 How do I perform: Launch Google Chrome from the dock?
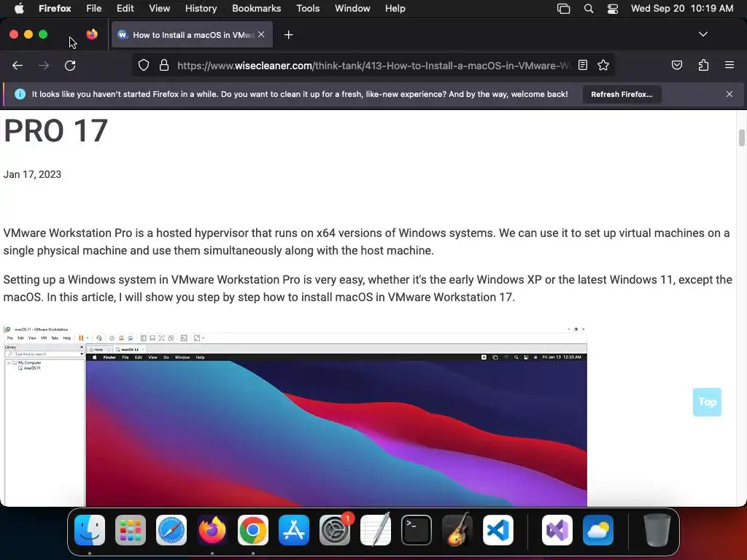tap(253, 530)
